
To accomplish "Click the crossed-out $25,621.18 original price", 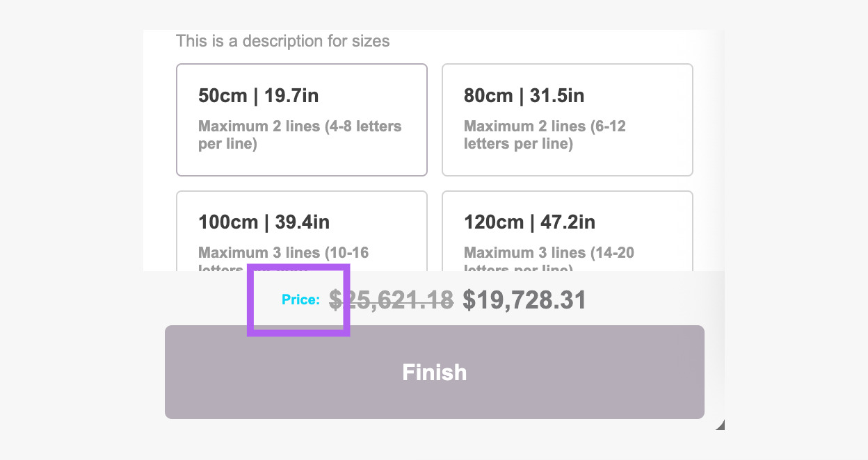I will (391, 300).
